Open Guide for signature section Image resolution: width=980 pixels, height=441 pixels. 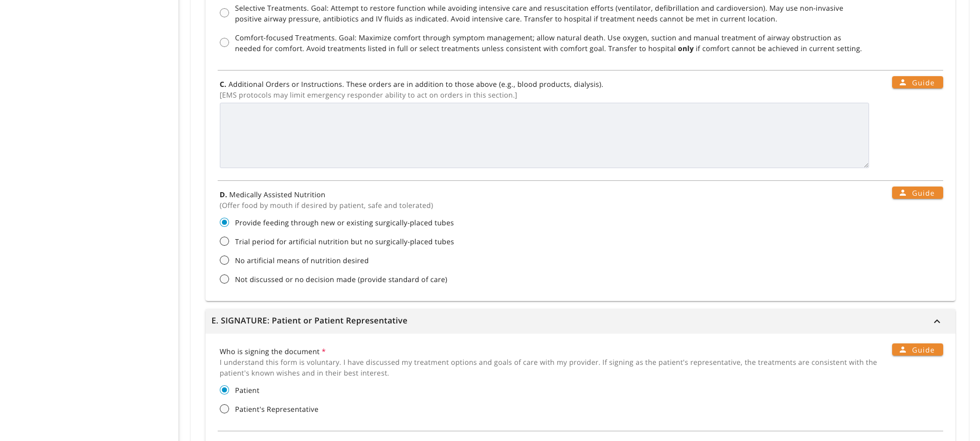[x=917, y=350]
